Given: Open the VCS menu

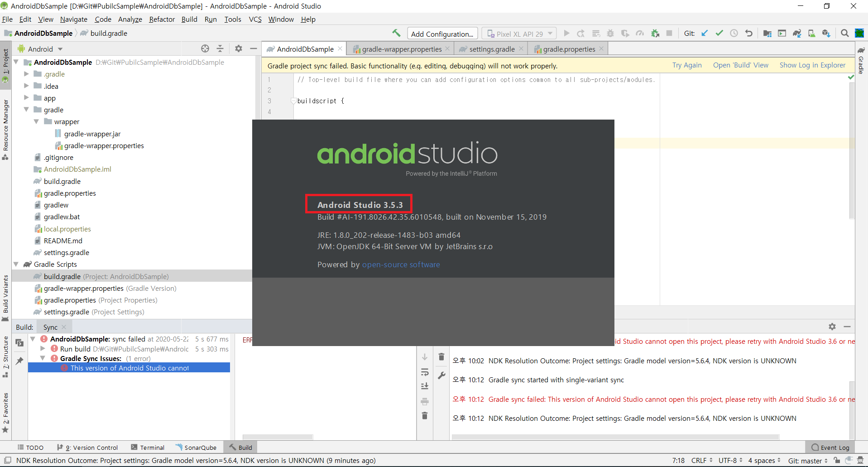Looking at the screenshot, I should click(255, 19).
